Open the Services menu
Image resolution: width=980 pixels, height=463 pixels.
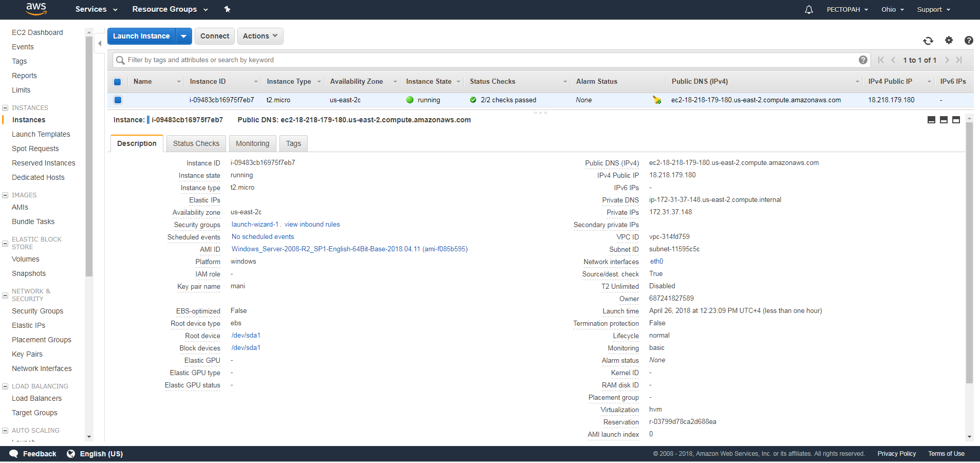tap(96, 9)
